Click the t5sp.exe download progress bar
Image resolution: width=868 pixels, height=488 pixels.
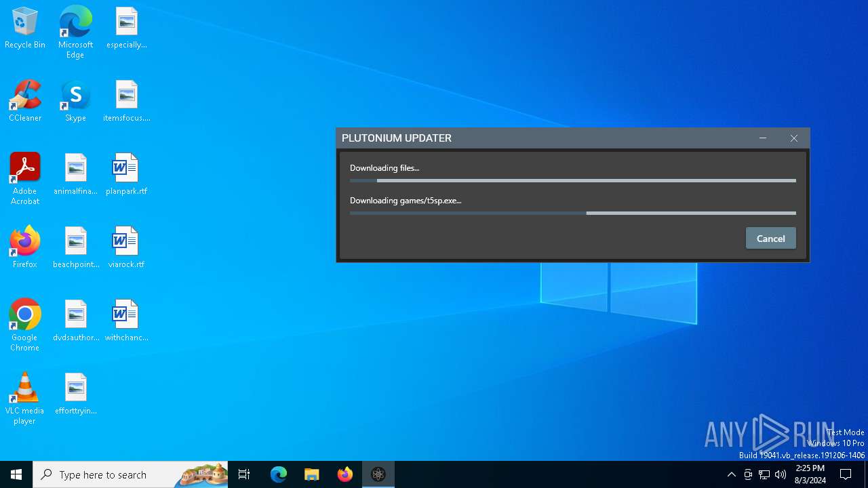(x=573, y=213)
